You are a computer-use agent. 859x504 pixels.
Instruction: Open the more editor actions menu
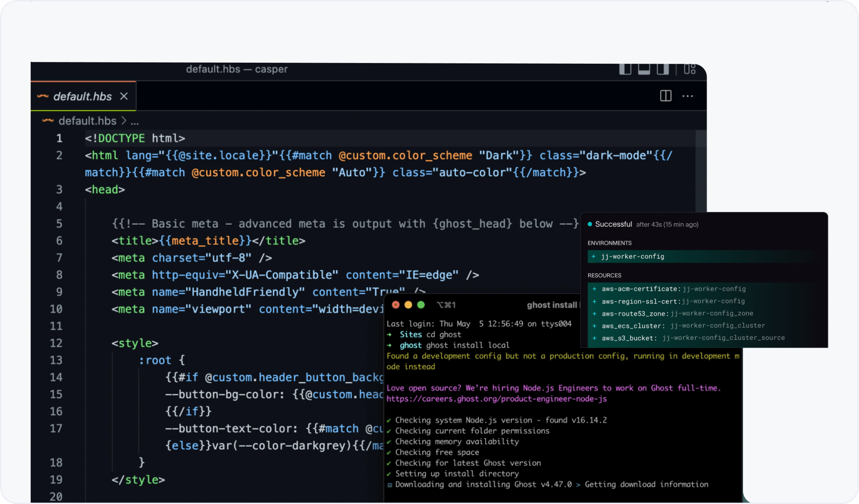(x=688, y=96)
